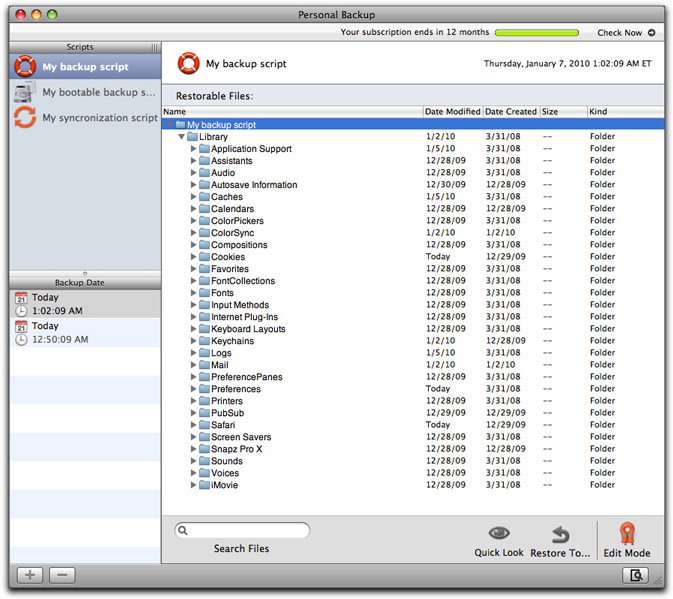Select the Fonts folder row
Viewport: 673px width, 599px height.
click(x=413, y=293)
